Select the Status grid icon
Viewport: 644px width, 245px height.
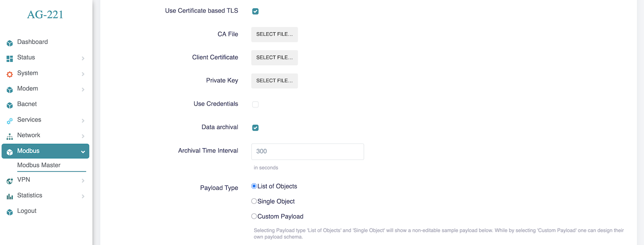click(9, 58)
